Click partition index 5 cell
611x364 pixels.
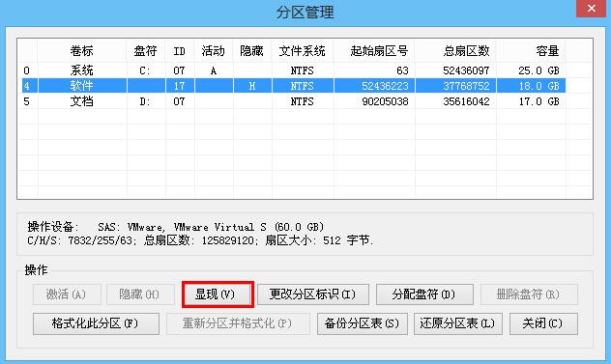tap(26, 102)
